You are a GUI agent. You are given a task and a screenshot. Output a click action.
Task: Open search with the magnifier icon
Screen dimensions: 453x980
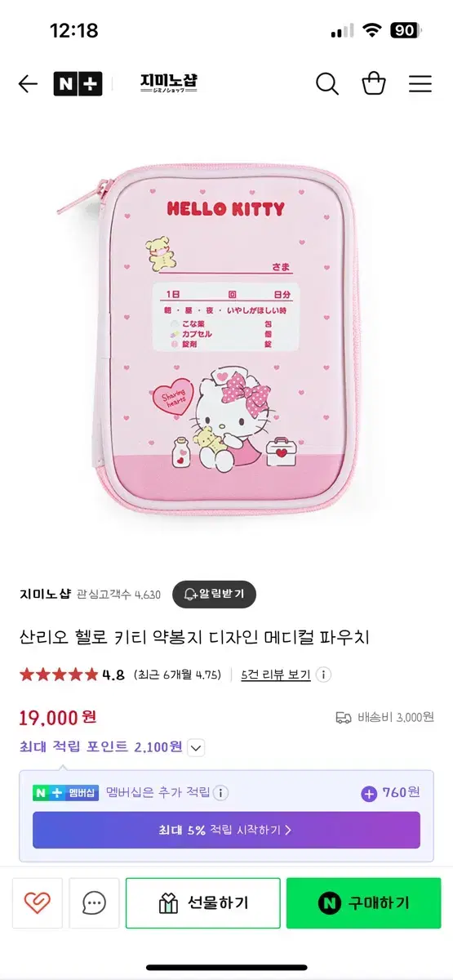(x=327, y=84)
